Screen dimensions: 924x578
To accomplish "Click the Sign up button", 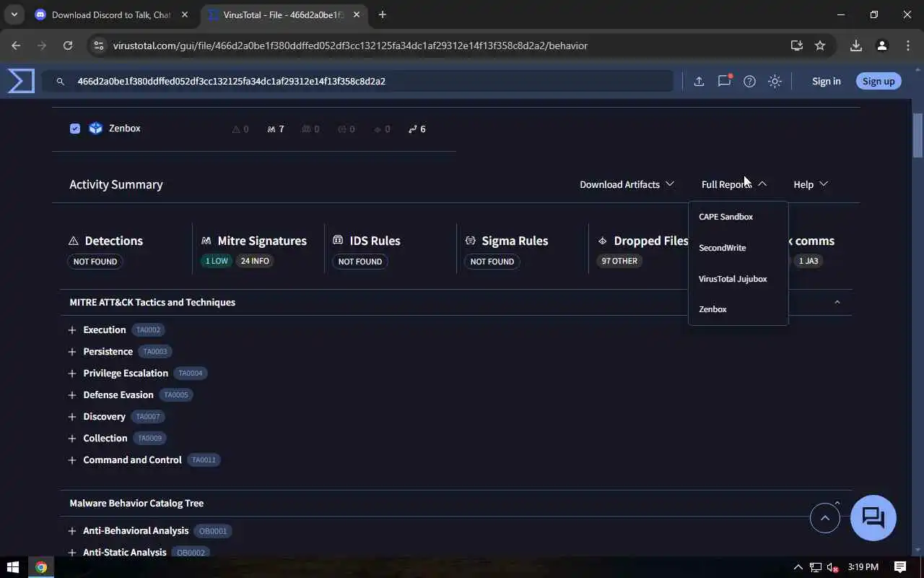I will tap(878, 81).
